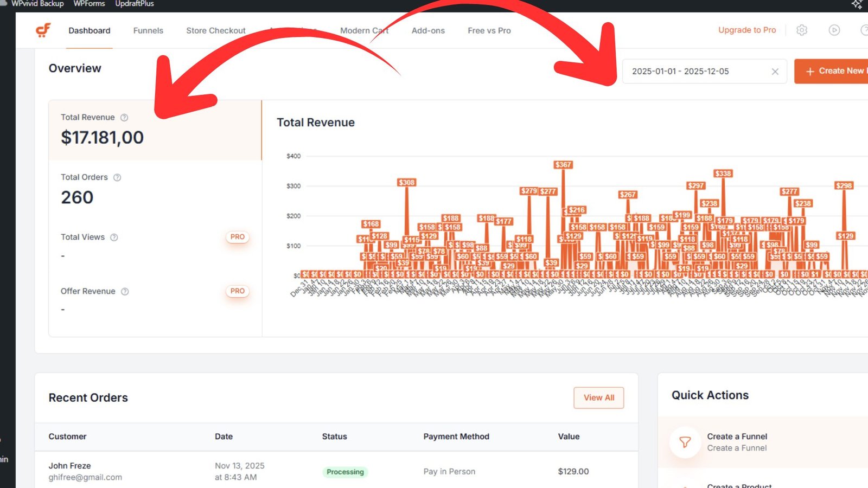The height and width of the screenshot is (488, 868).
Task: Click the Offer Revenue help icon
Action: click(x=125, y=292)
